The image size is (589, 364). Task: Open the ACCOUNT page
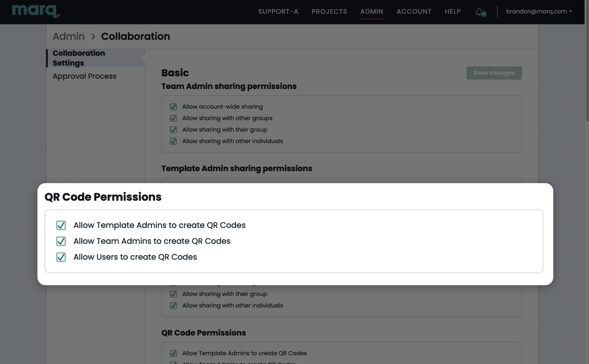414,11
